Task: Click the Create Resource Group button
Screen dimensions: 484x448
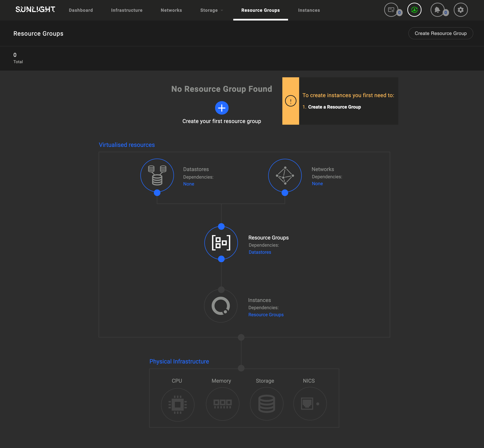Action: [440, 33]
